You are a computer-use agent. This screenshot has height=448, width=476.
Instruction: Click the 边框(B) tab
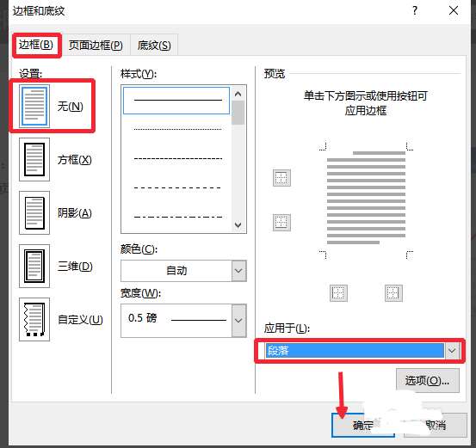[x=36, y=45]
